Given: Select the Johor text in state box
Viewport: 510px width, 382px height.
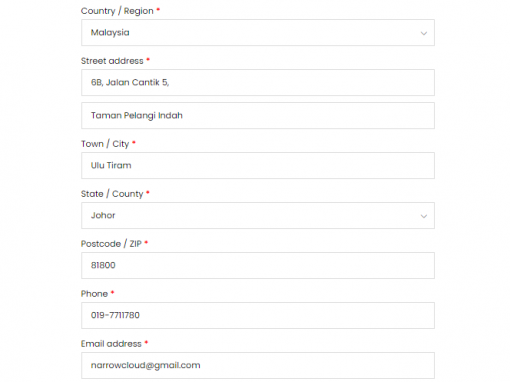Looking at the screenshot, I should coord(103,215).
